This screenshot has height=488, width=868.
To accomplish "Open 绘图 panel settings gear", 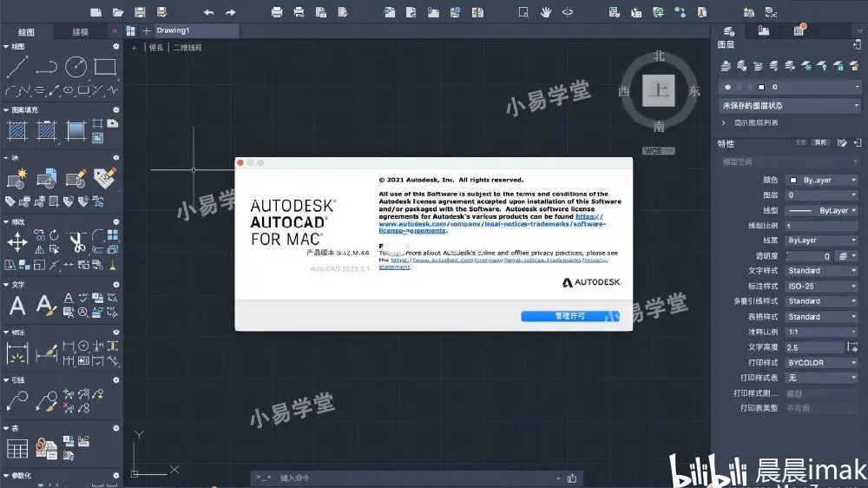I will coord(115,47).
